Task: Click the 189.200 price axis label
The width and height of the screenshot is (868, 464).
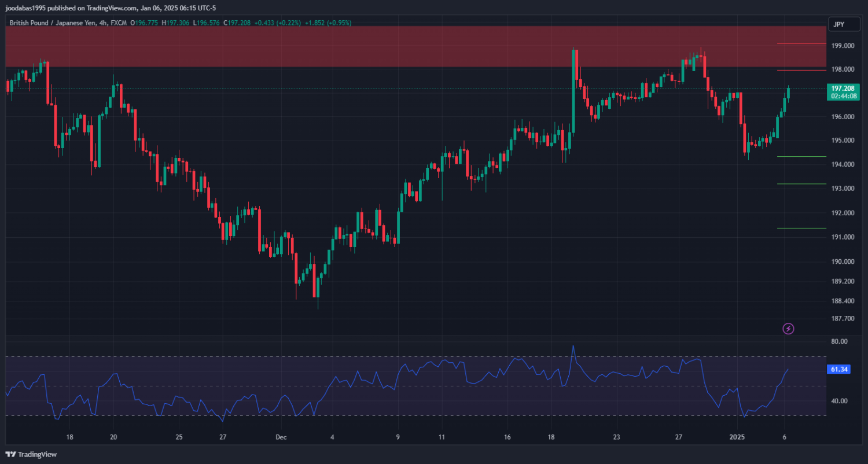Action: [x=843, y=281]
